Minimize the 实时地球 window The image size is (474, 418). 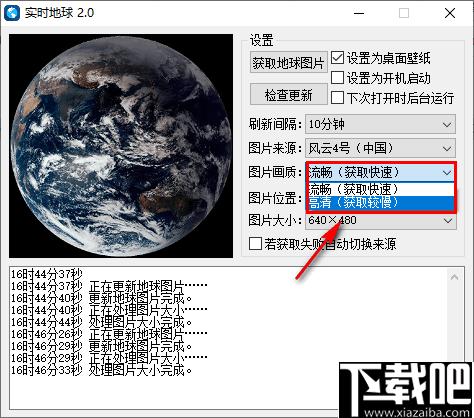[x=359, y=13]
